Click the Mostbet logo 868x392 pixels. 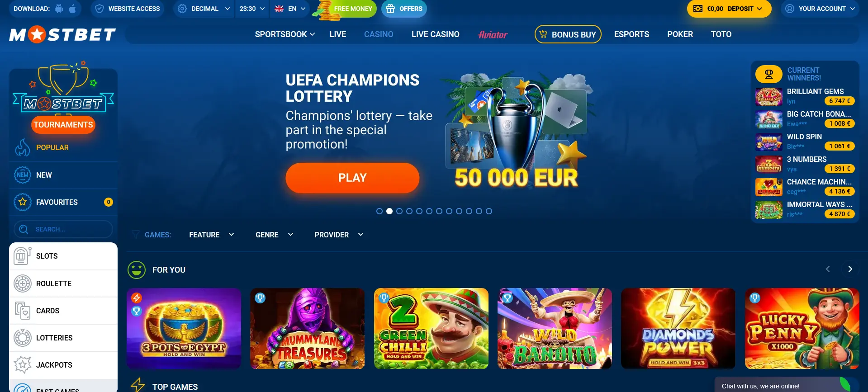tap(62, 34)
